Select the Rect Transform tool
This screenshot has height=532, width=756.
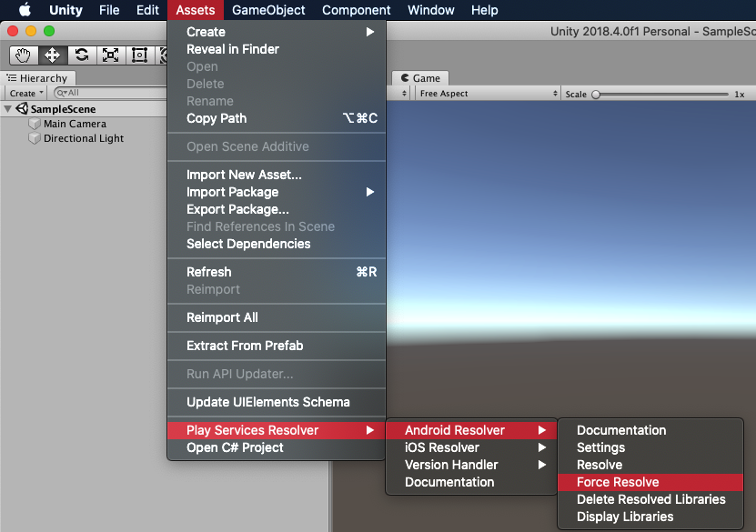click(x=139, y=55)
